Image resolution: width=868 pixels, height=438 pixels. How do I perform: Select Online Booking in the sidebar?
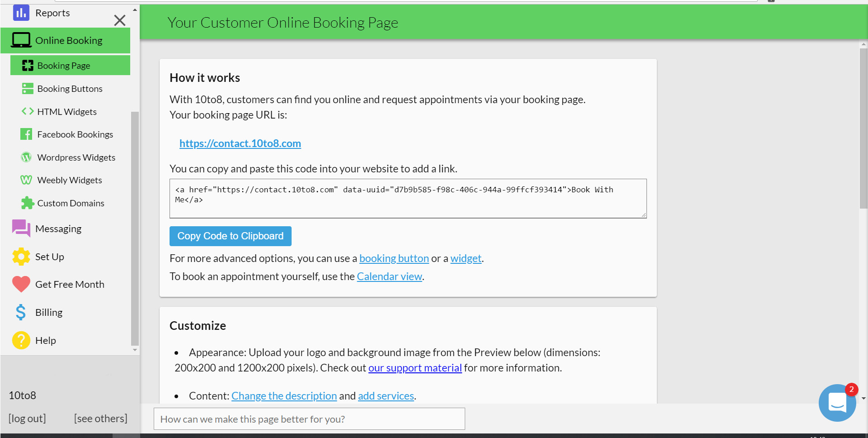pyautogui.click(x=65, y=40)
